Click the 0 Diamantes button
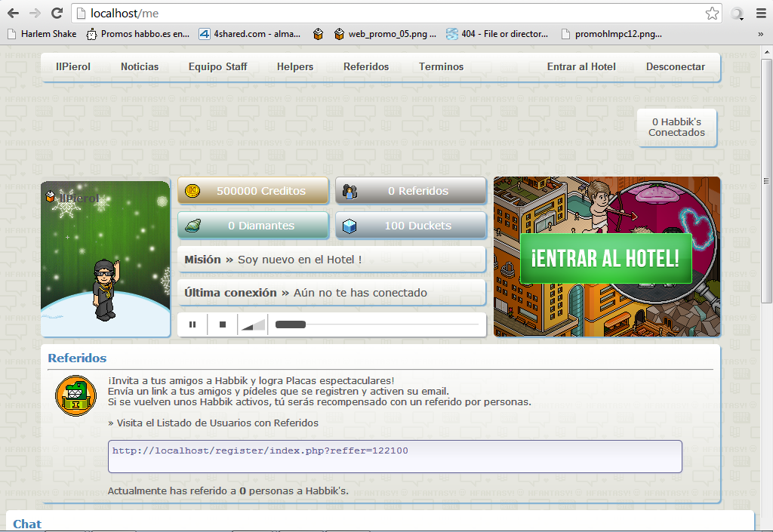Image resolution: width=773 pixels, height=532 pixels. tap(253, 226)
